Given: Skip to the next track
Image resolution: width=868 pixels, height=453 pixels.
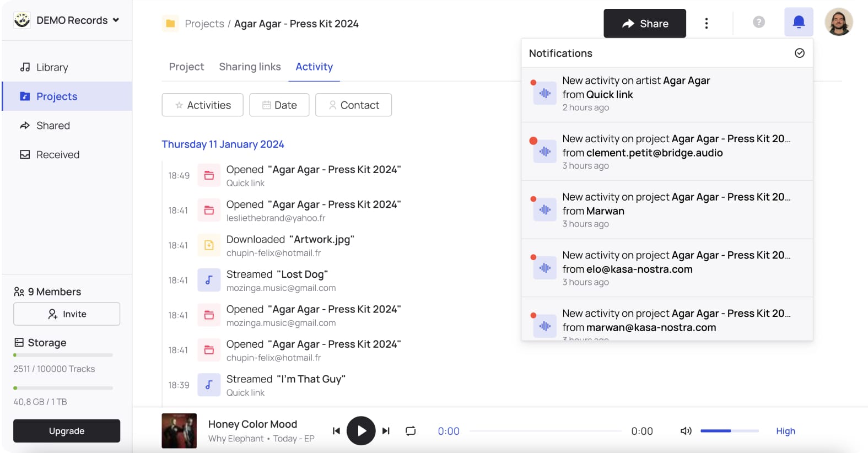Looking at the screenshot, I should click(x=386, y=431).
